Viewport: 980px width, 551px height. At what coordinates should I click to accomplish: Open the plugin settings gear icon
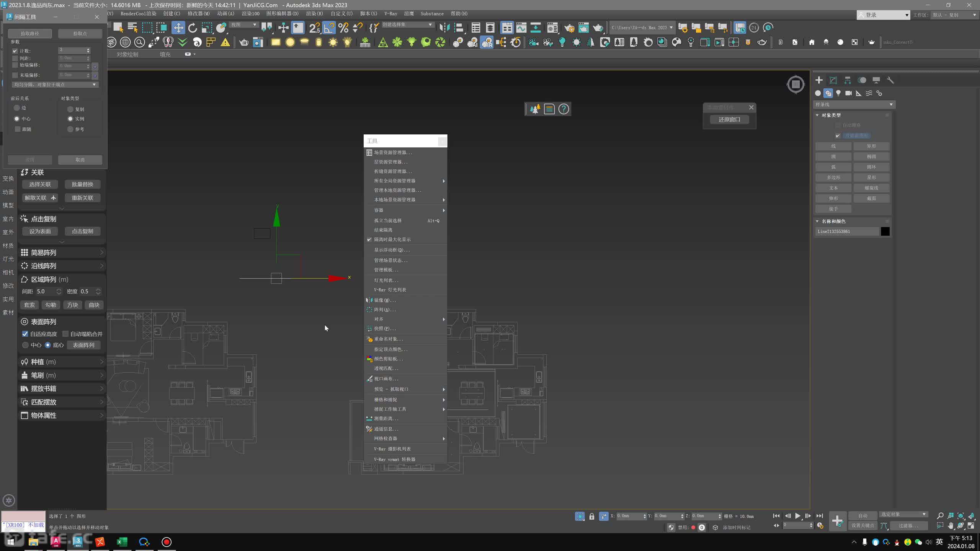click(x=9, y=500)
